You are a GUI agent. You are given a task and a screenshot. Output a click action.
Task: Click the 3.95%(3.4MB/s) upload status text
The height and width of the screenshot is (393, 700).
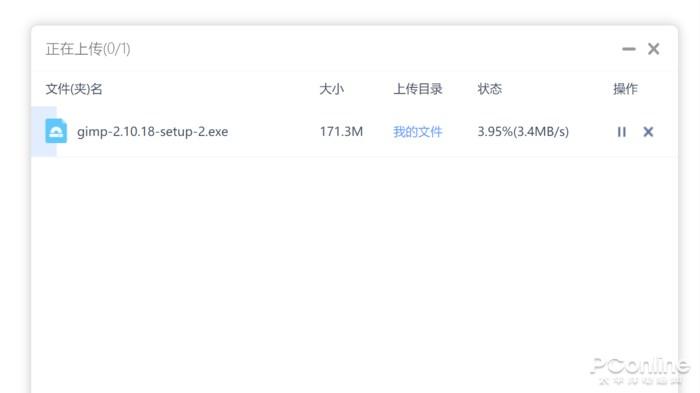[x=523, y=132]
